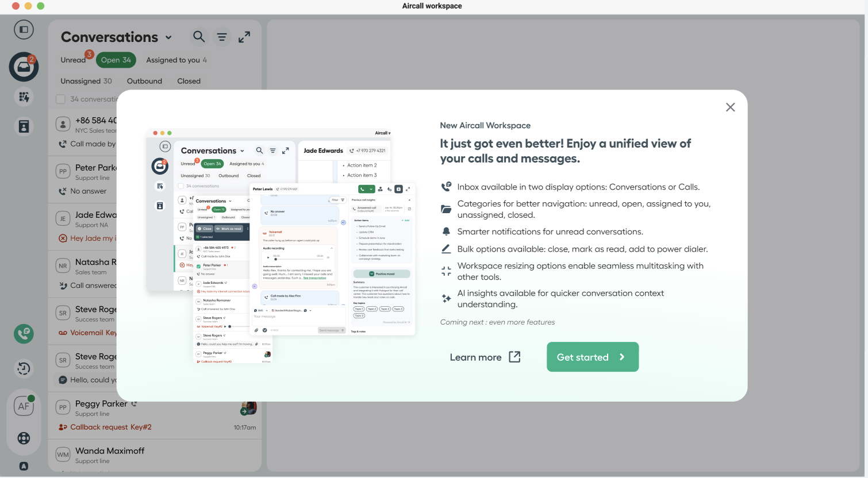Viewport: 868px width, 478px height.
Task: Click 'Coming next : even more features' text
Action: pos(497,322)
